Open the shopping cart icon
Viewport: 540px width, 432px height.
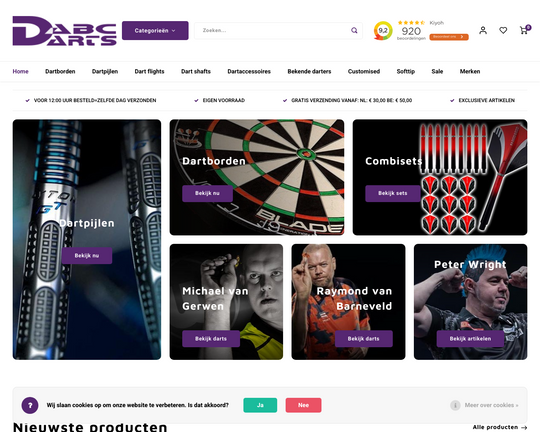click(x=524, y=30)
